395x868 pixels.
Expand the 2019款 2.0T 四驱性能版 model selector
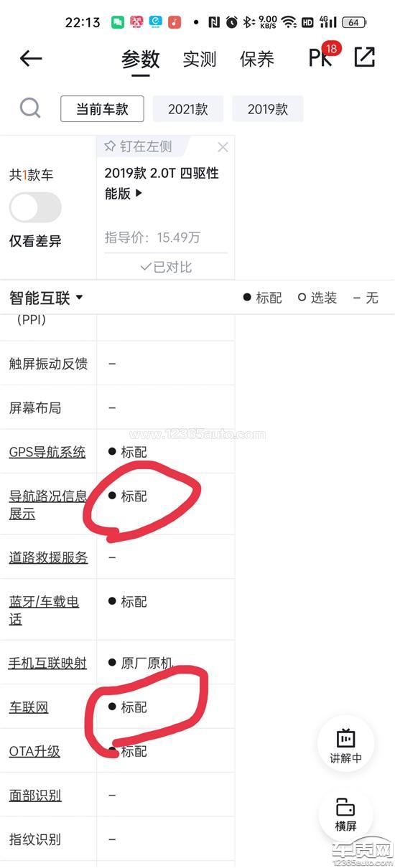pos(162,183)
